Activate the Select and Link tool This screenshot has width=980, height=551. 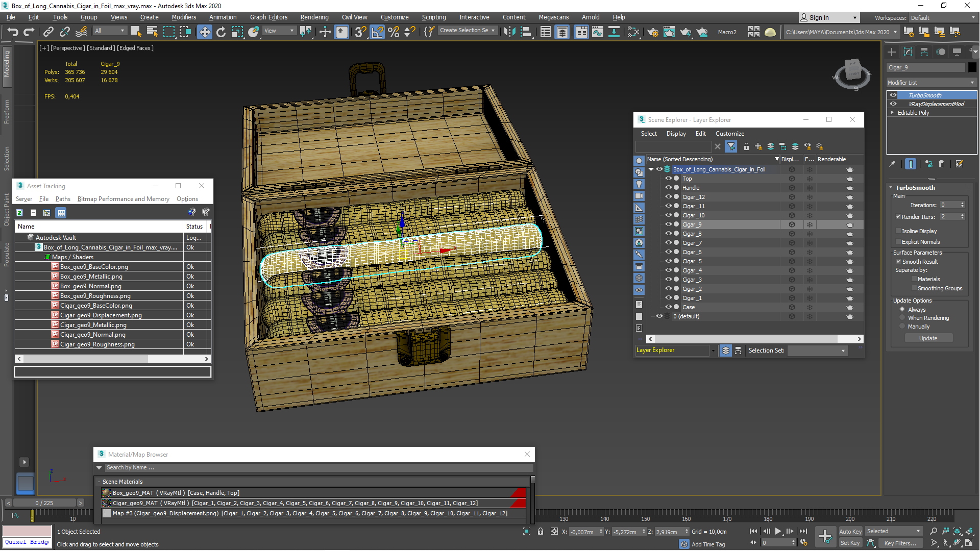coord(48,32)
